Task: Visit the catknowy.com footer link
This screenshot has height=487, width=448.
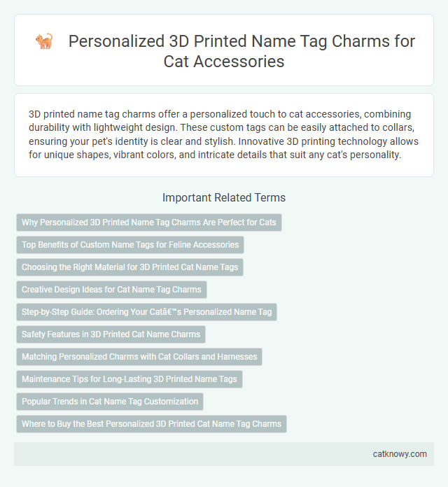Action: pyautogui.click(x=400, y=454)
